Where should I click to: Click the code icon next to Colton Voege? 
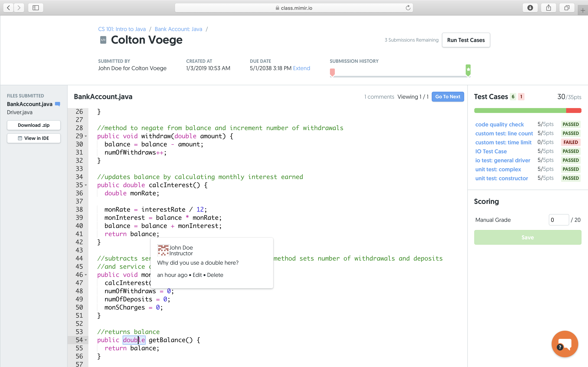[103, 40]
